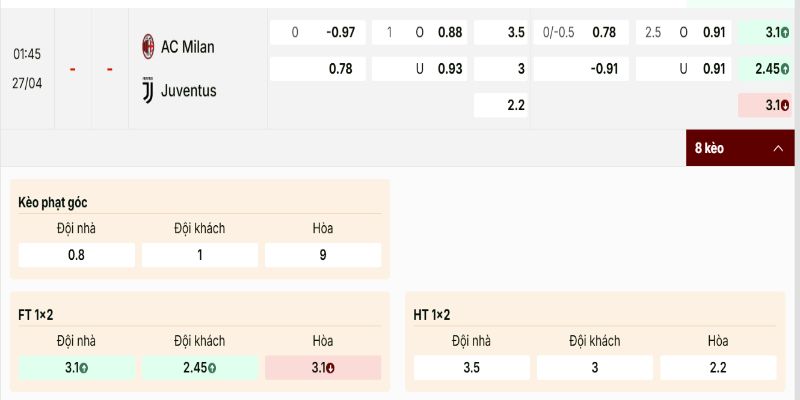Viewport: 800px width, 400px height.
Task: Choose Kèo phạt góc Đội nhà odds 0.8
Action: click(76, 255)
